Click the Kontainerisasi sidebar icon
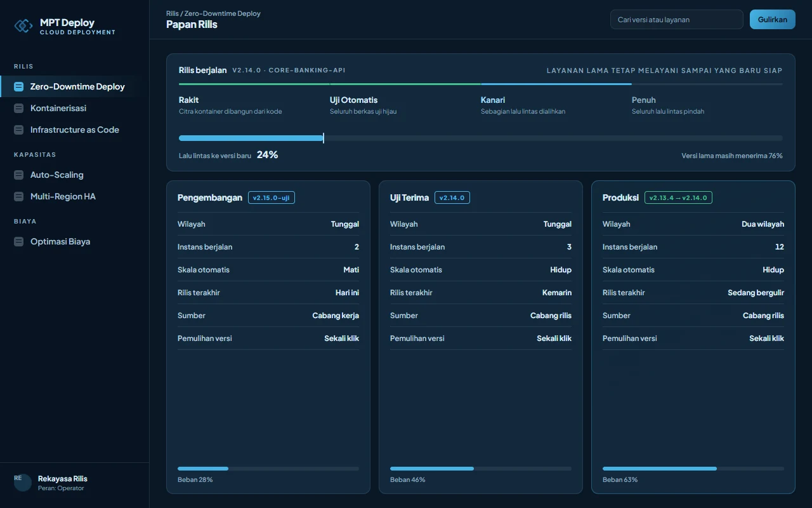Viewport: 812px width, 508px height. click(x=18, y=109)
